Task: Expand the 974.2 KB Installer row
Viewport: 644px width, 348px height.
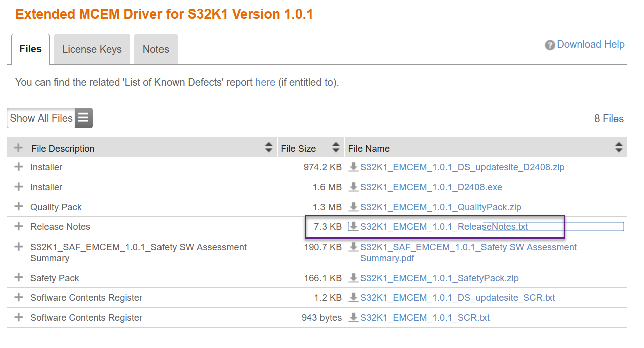Action: (x=19, y=167)
